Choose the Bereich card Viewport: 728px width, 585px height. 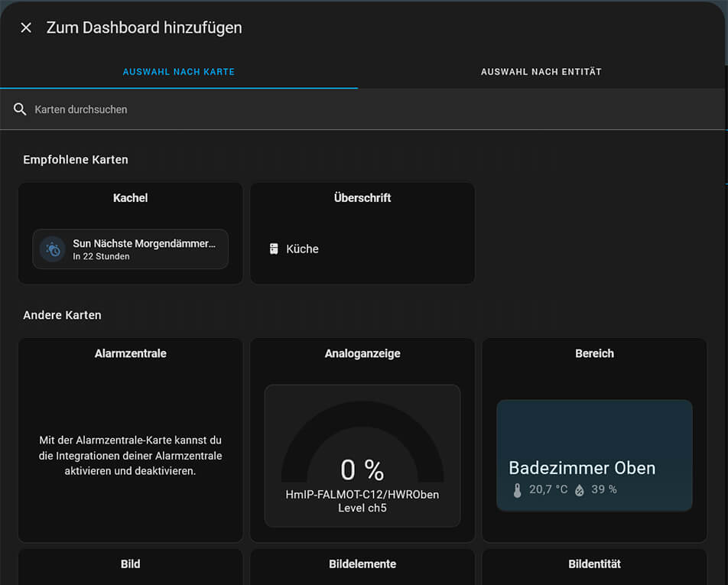594,354
